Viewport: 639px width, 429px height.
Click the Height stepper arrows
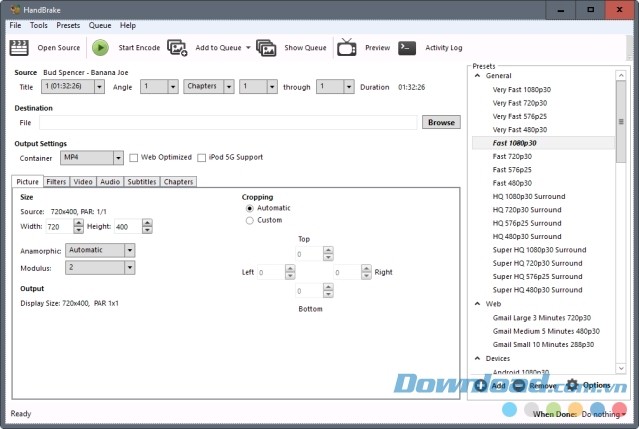[x=148, y=227]
